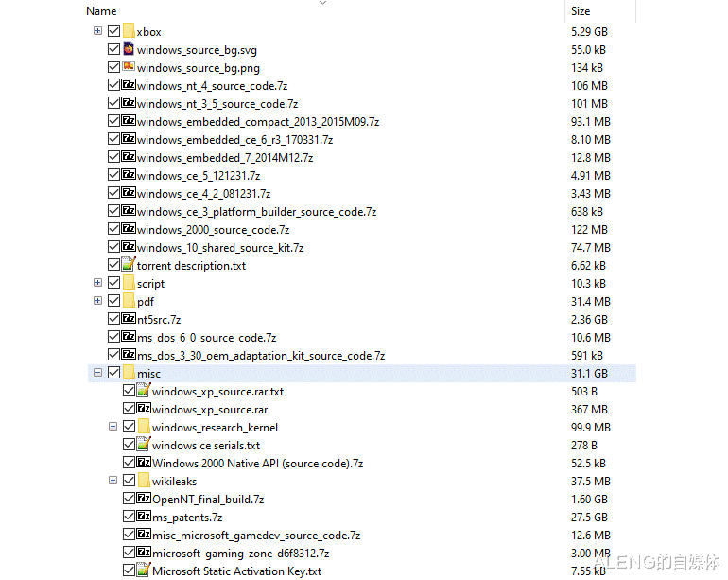Uncheck the windows_ce_3_platform_builder_source_code.7z checkbox

[113, 211]
